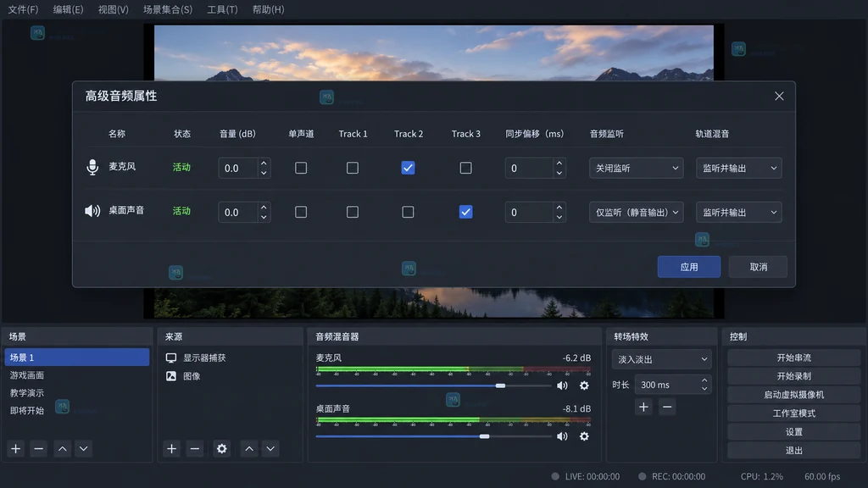Image resolution: width=868 pixels, height=488 pixels.
Task: Enable Track 1 for 桌面声音
Action: pyautogui.click(x=352, y=212)
